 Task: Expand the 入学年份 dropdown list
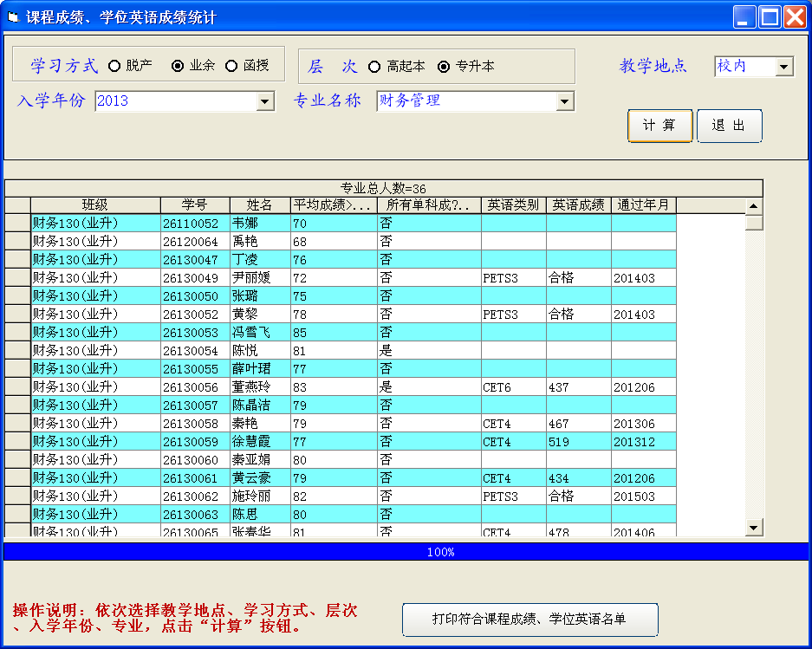[x=265, y=102]
